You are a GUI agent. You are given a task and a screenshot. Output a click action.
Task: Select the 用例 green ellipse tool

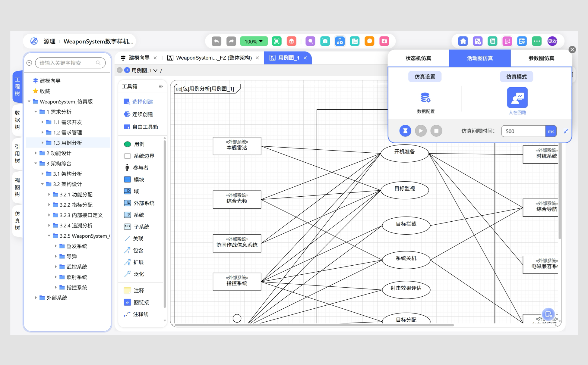(134, 144)
